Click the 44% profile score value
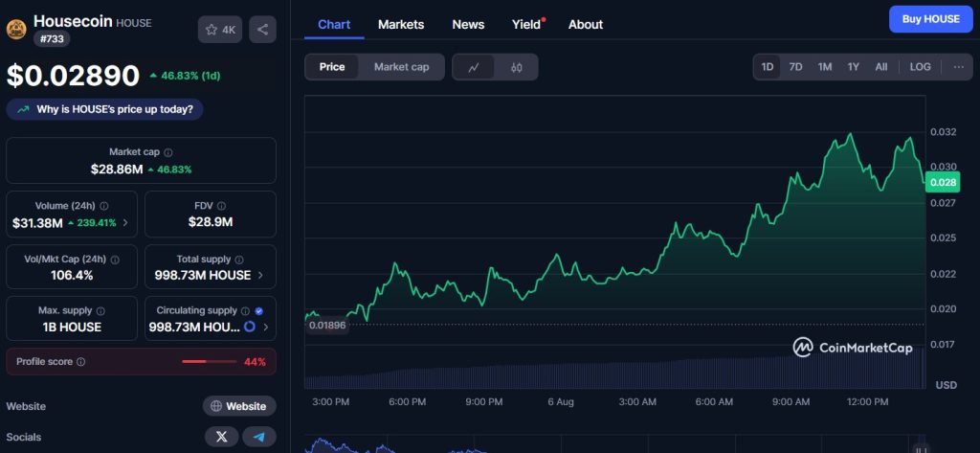The image size is (980, 453). pyautogui.click(x=255, y=362)
